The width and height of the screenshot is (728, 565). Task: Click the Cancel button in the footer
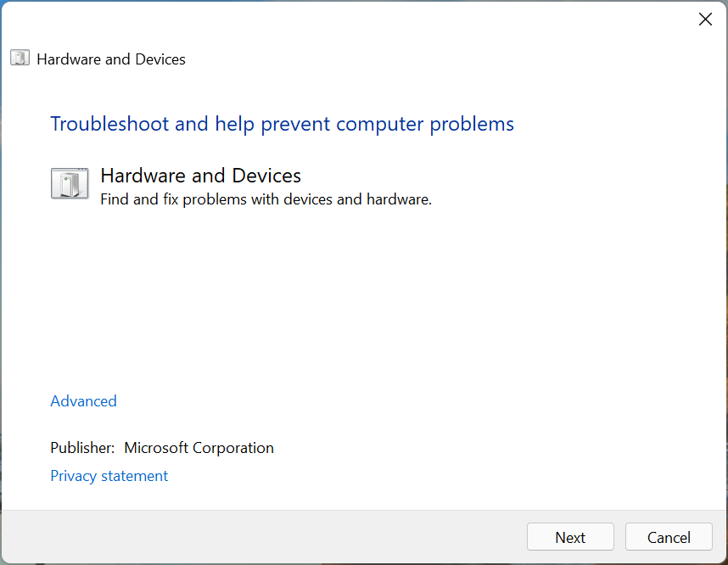coord(669,536)
